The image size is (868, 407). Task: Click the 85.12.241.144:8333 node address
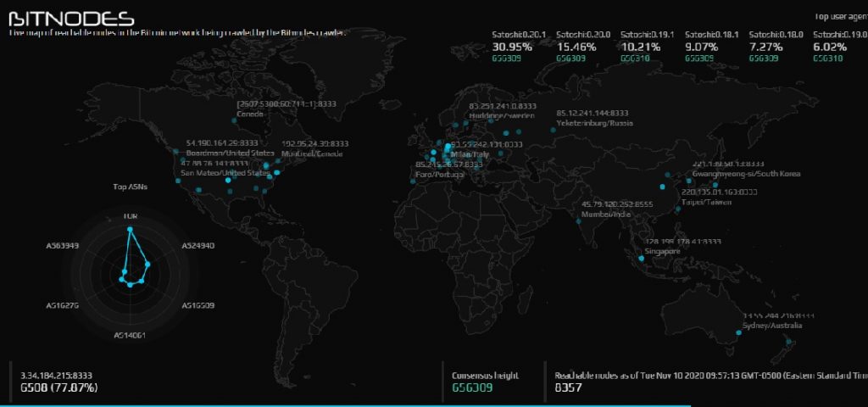pyautogui.click(x=593, y=113)
